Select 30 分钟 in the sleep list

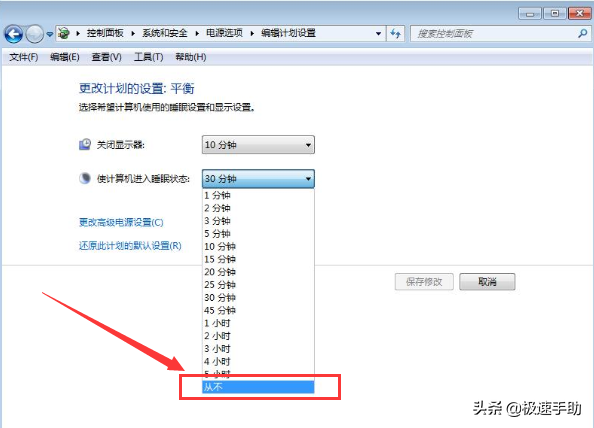(258, 298)
